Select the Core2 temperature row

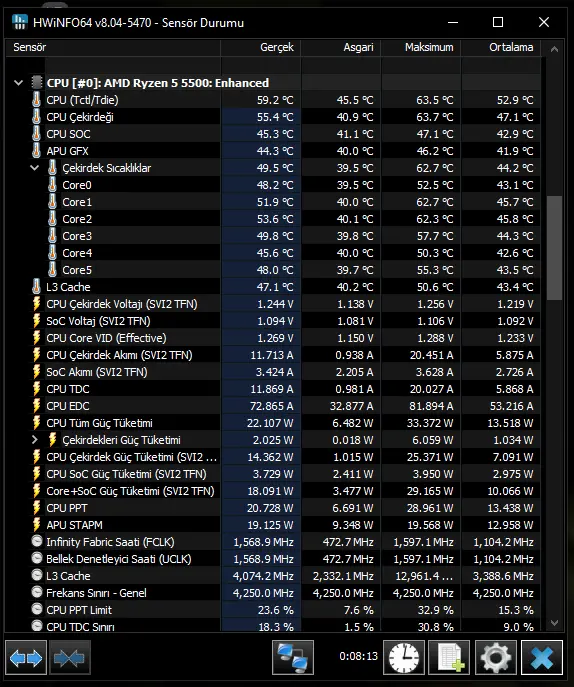273,219
